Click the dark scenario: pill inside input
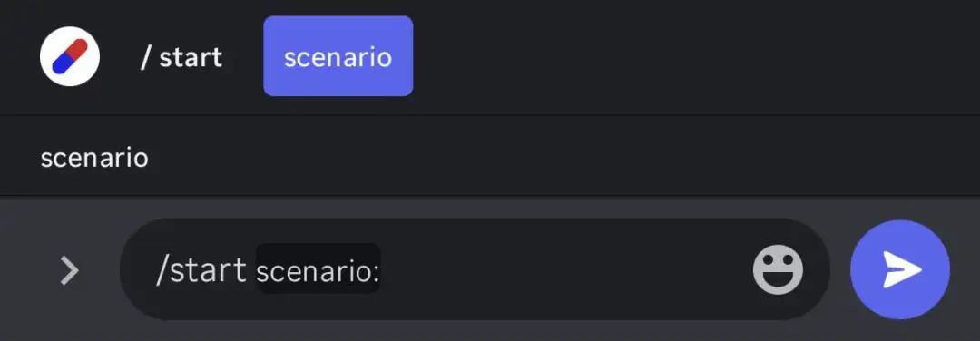Image resolution: width=980 pixels, height=341 pixels. pyautogui.click(x=318, y=269)
